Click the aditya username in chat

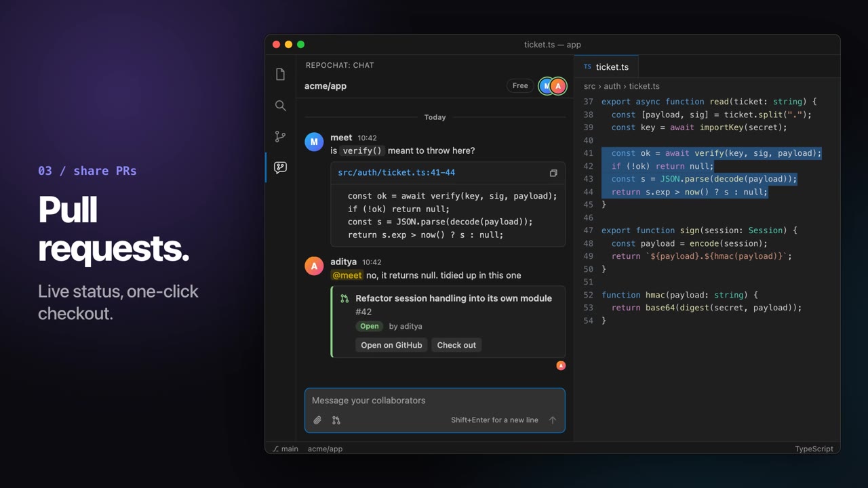coord(344,262)
